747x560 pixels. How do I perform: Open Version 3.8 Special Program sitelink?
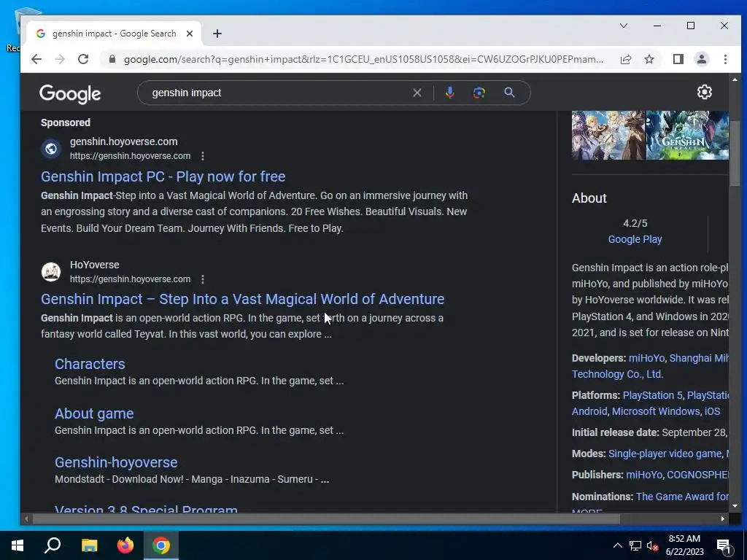pos(146,509)
